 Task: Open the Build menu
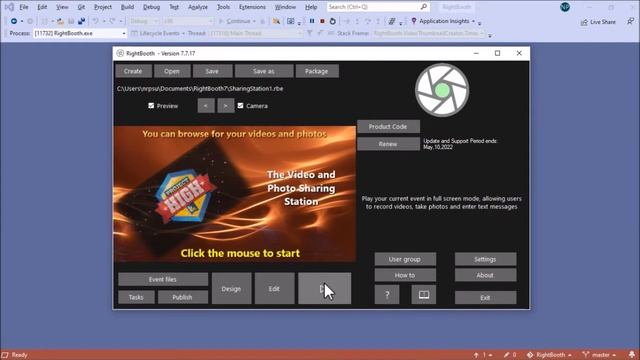click(x=127, y=7)
